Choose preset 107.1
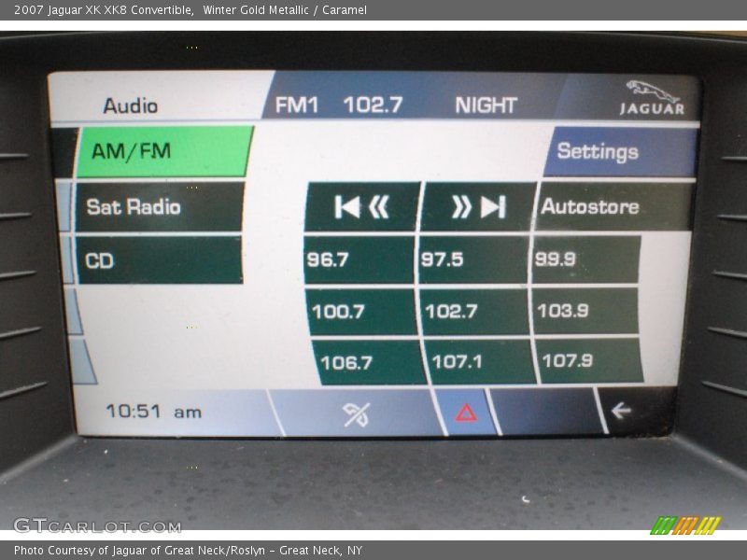747x560 pixels. pyautogui.click(x=481, y=362)
